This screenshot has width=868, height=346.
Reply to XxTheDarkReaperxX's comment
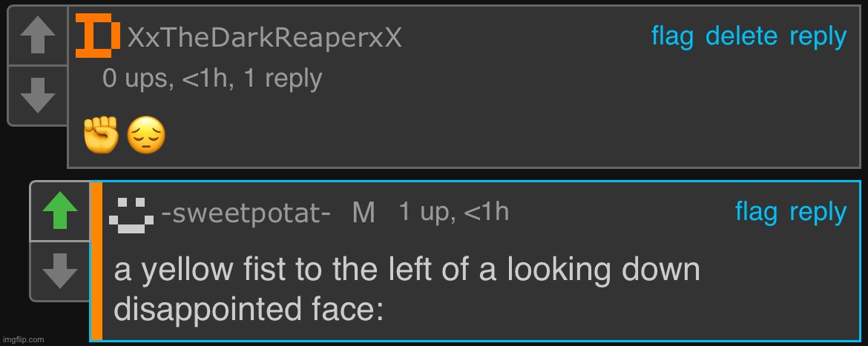(818, 38)
